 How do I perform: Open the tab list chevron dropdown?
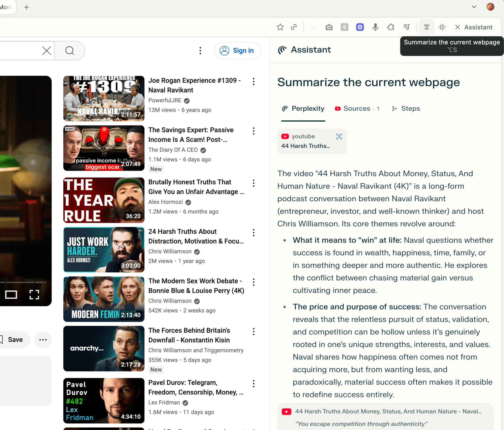pyautogui.click(x=474, y=7)
